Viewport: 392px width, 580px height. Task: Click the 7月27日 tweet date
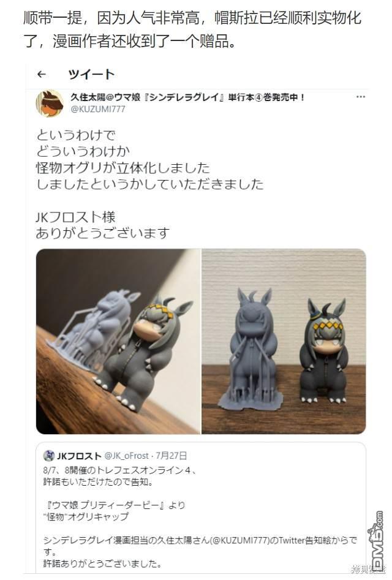[171, 456]
